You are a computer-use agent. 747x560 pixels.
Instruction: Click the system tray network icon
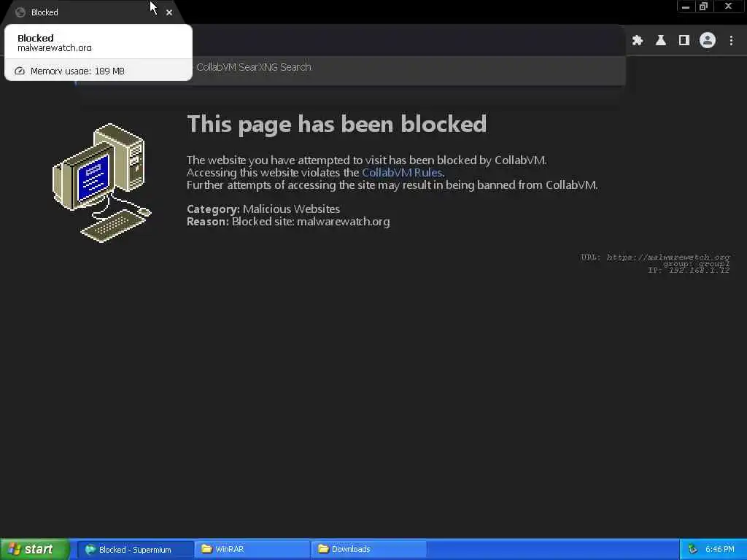point(692,550)
